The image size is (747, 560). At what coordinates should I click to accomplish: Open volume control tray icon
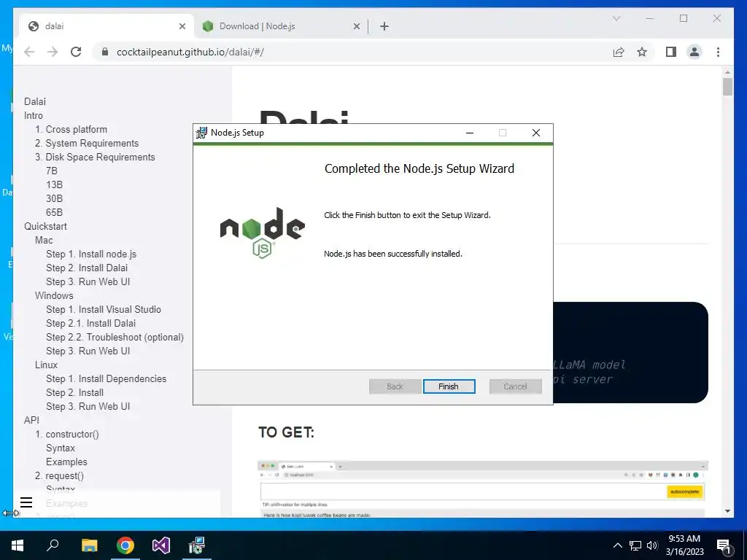[x=651, y=545]
